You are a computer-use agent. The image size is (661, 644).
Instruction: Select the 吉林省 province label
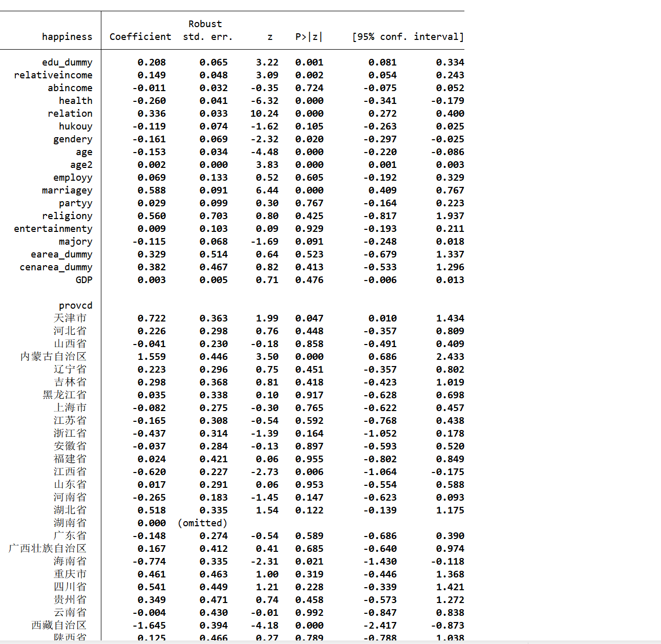tap(70, 382)
